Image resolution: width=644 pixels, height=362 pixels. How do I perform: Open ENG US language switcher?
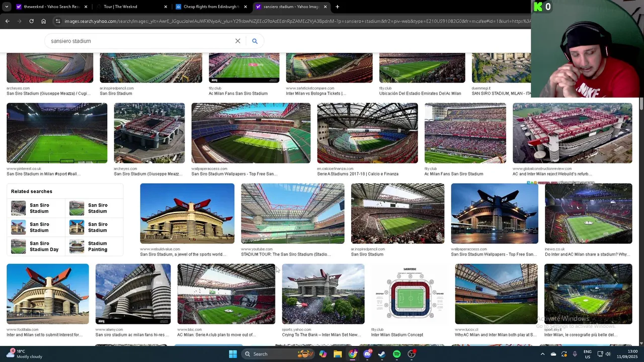pos(587,354)
